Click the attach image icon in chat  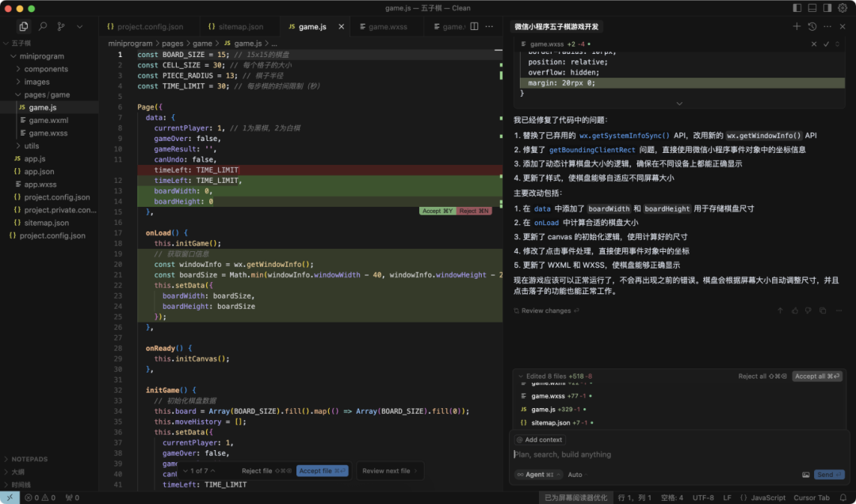pyautogui.click(x=806, y=475)
